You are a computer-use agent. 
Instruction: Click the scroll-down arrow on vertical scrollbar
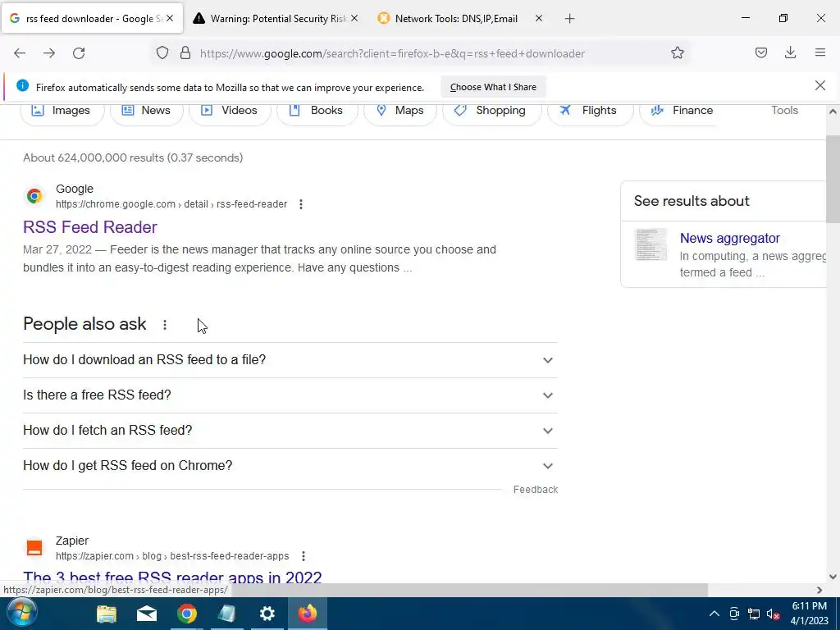(833, 577)
